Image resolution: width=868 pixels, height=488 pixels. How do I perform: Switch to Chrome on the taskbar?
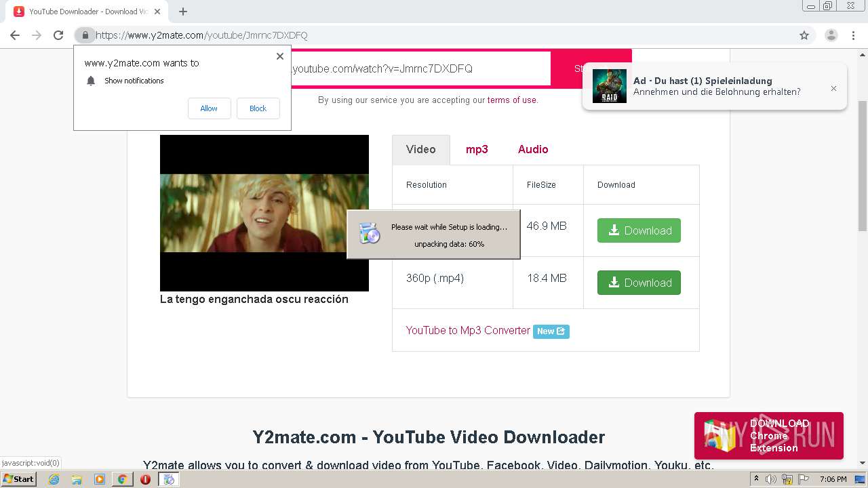pyautogui.click(x=122, y=479)
